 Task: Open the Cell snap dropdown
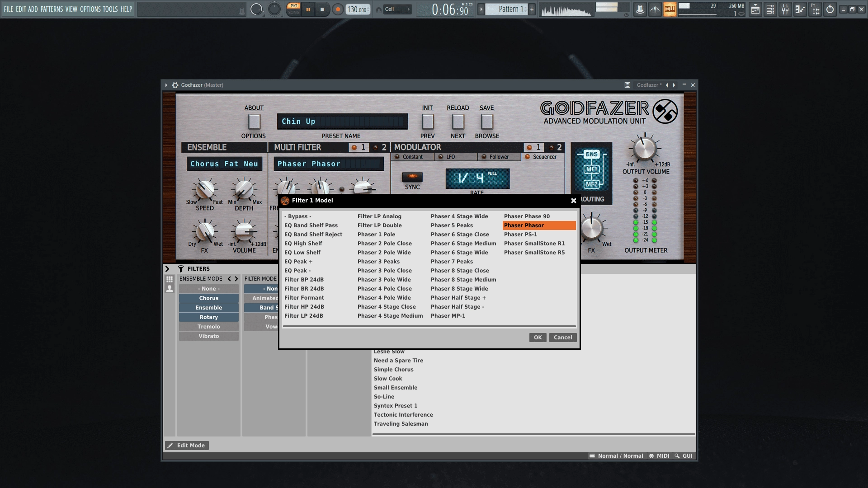coord(397,9)
